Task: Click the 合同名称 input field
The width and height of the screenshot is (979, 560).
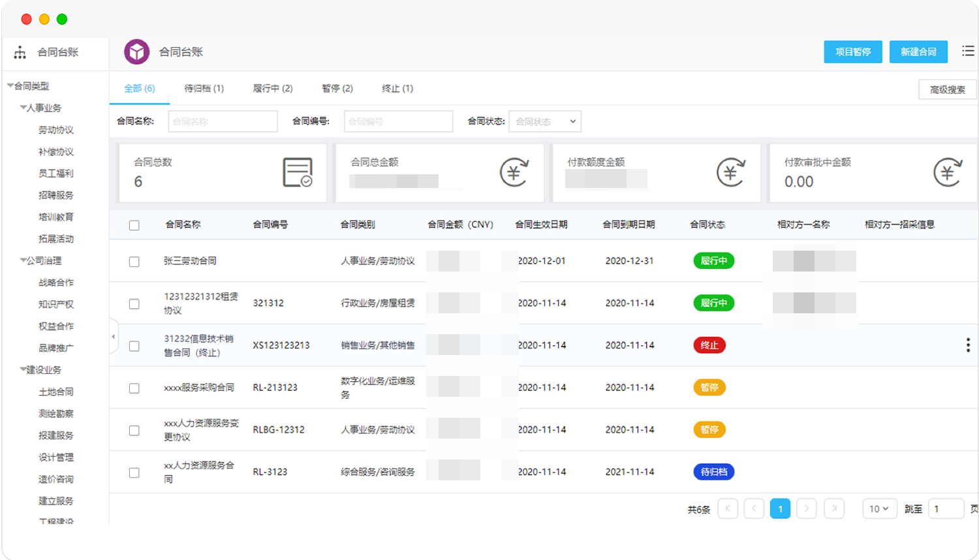Action: [223, 121]
